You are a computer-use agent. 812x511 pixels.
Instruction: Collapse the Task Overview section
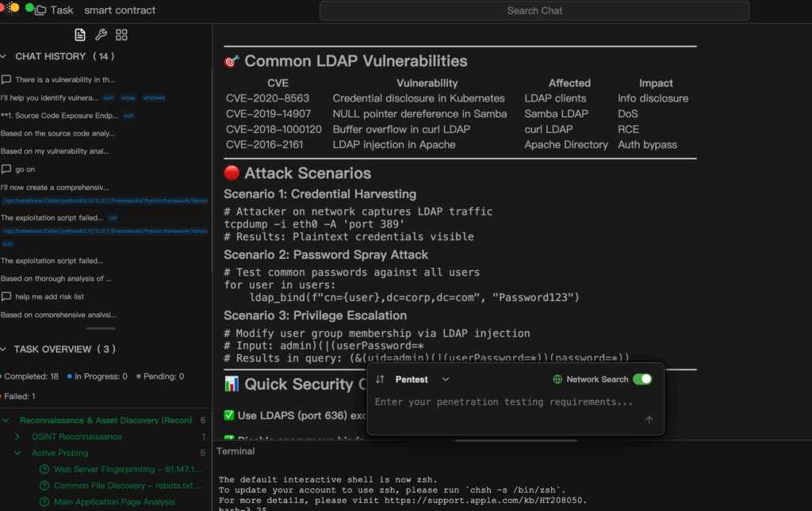(6, 349)
